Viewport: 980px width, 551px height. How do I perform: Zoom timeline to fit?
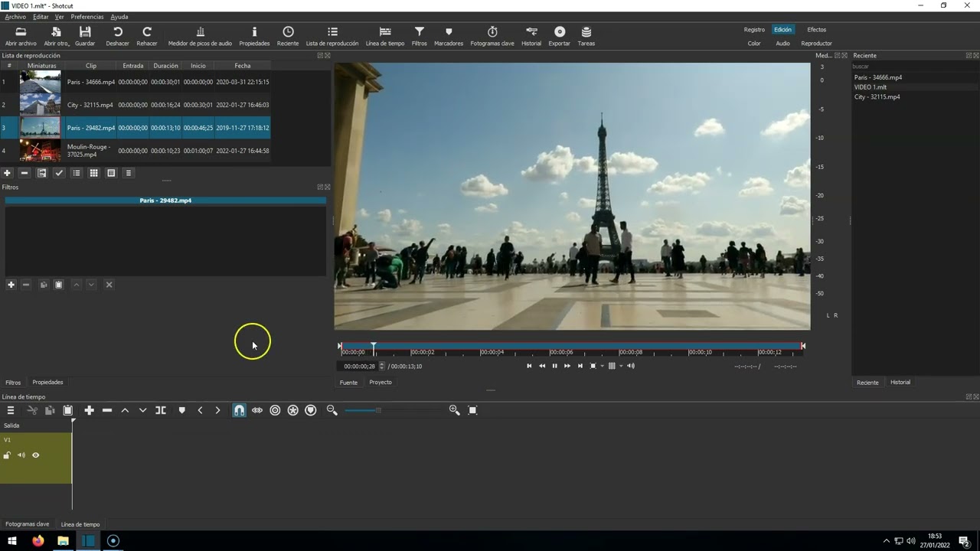coord(472,410)
